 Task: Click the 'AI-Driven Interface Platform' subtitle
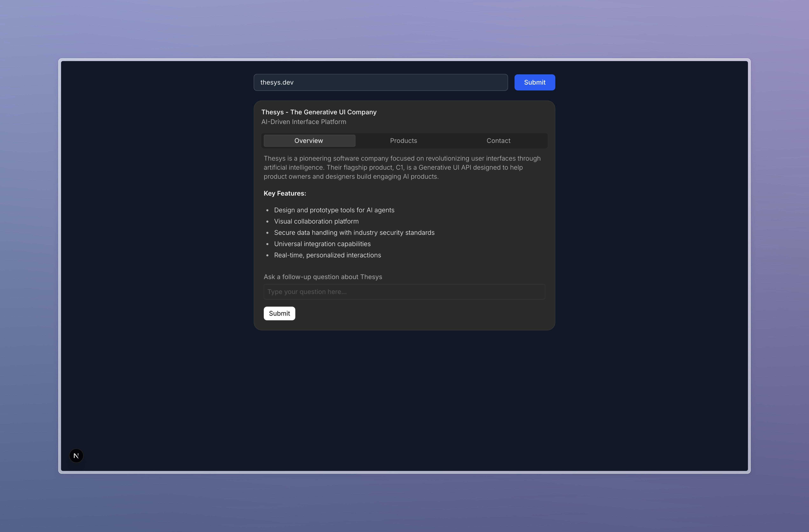click(x=304, y=122)
